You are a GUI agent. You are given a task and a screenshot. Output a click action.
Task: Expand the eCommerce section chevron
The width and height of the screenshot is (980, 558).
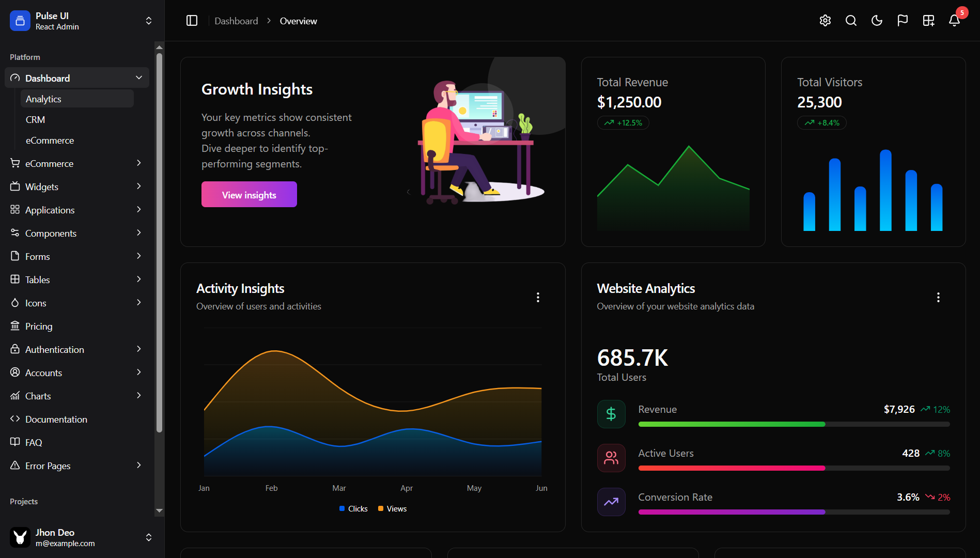pos(139,163)
